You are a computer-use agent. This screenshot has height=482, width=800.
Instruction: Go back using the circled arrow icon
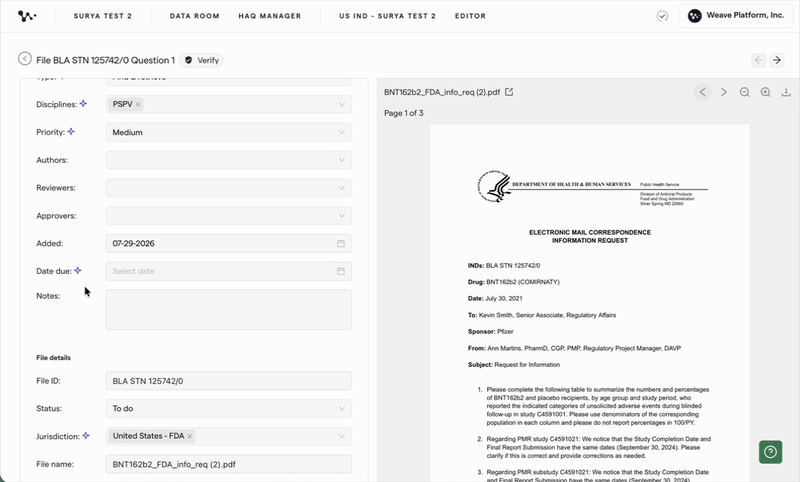pos(24,59)
